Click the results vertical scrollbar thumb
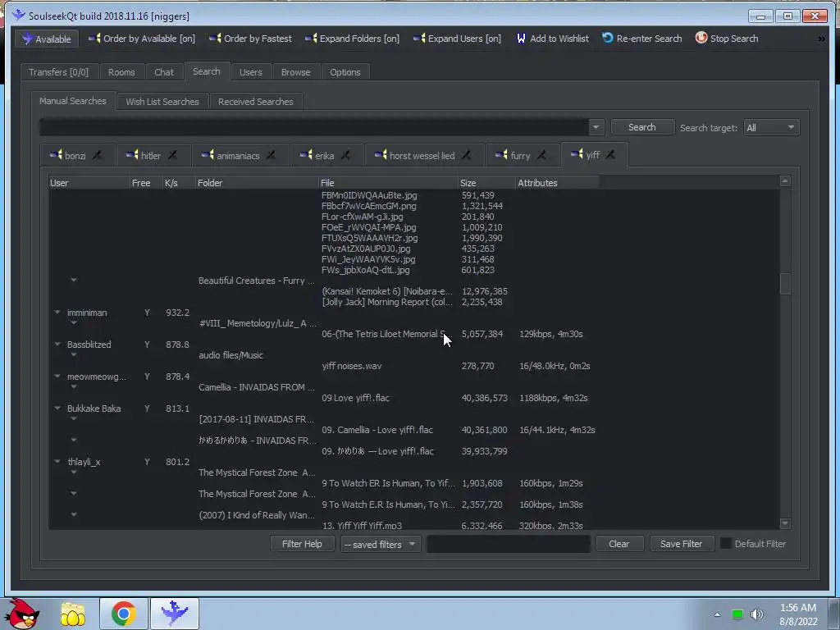840x630 pixels. 785,284
